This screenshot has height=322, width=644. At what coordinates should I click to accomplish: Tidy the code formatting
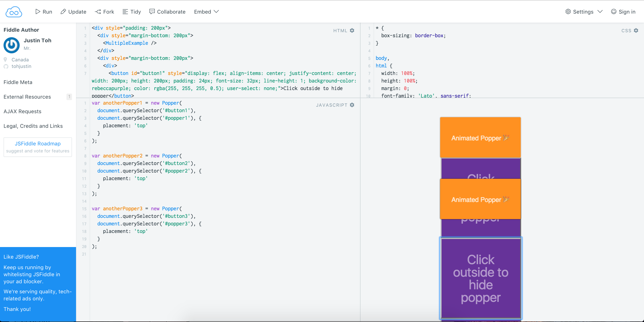131,12
